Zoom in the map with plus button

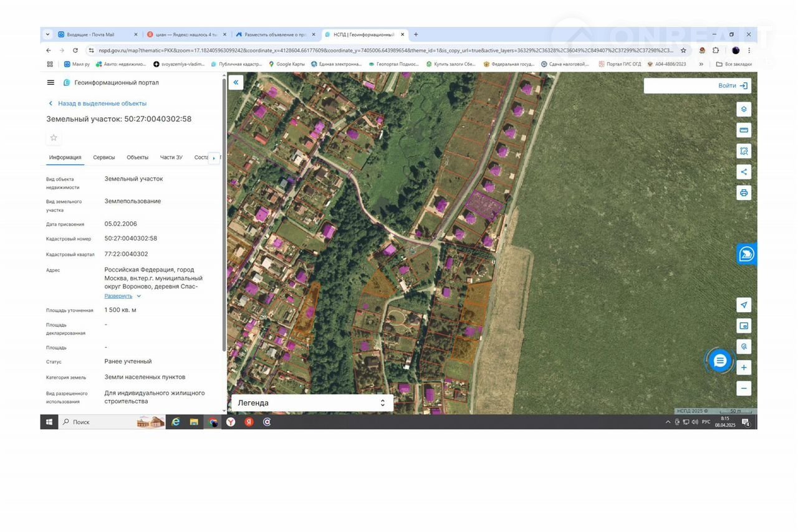pyautogui.click(x=743, y=368)
